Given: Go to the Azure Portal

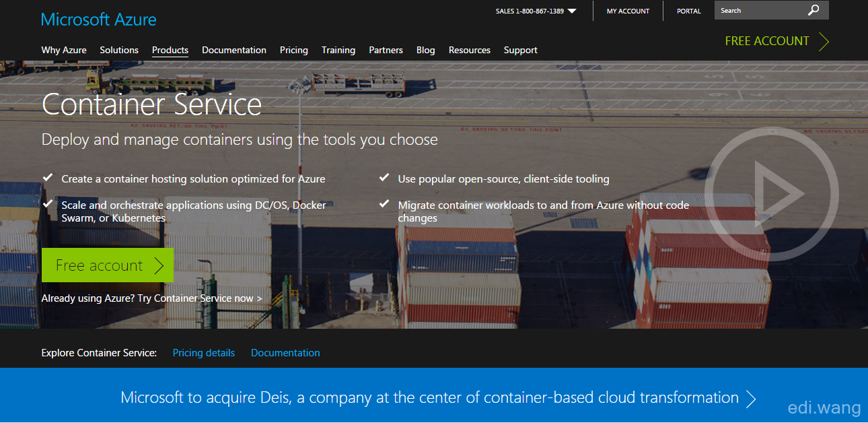Looking at the screenshot, I should click(688, 11).
